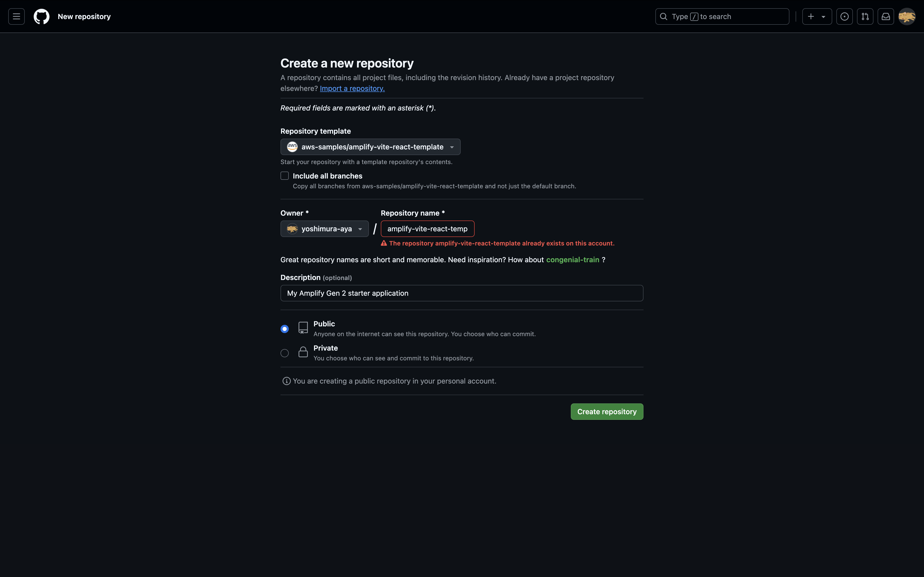Image resolution: width=924 pixels, height=577 pixels.
Task: Click the plus create-new icon
Action: 811,16
